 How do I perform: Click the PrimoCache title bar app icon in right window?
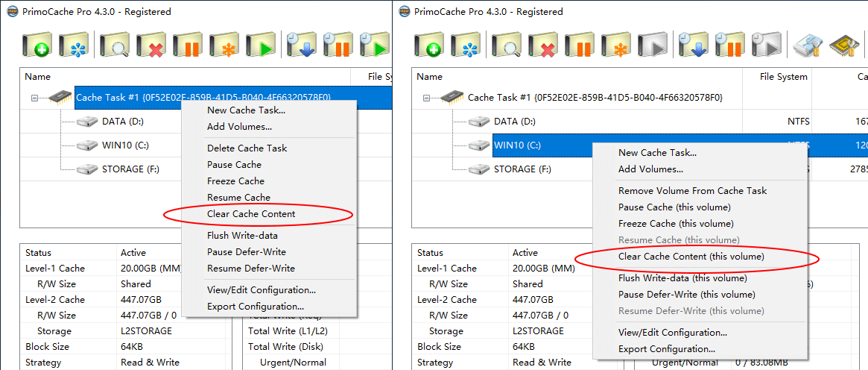[403, 12]
